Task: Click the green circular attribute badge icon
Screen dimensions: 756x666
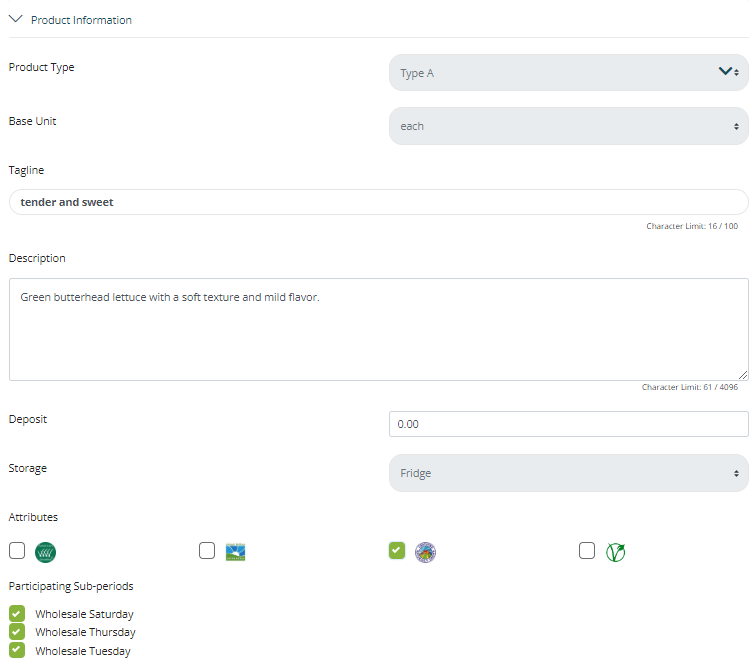Action: (x=45, y=552)
